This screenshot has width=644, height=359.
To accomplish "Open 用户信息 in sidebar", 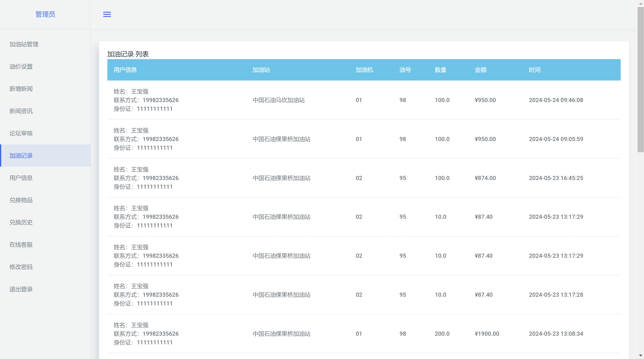I will coord(45,178).
